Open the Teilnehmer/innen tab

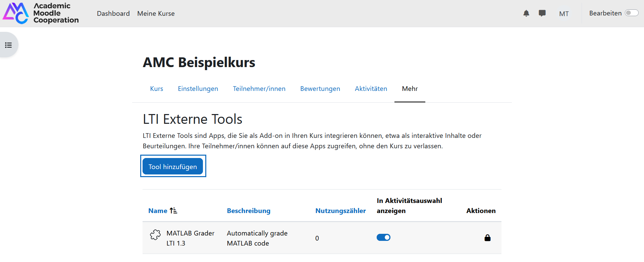(x=259, y=89)
